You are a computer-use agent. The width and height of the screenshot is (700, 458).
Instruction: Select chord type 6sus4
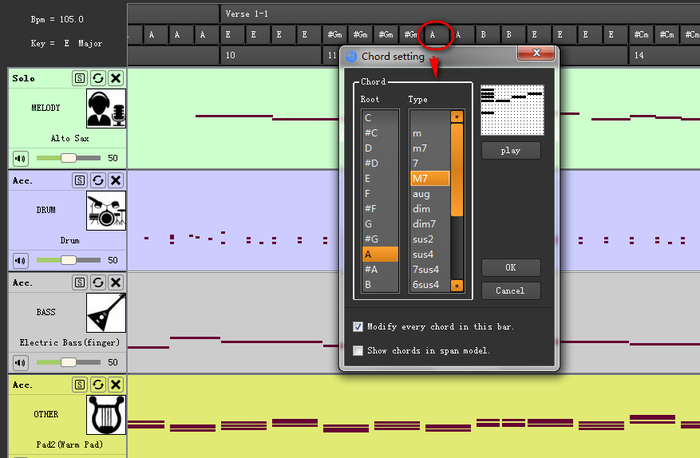(430, 285)
